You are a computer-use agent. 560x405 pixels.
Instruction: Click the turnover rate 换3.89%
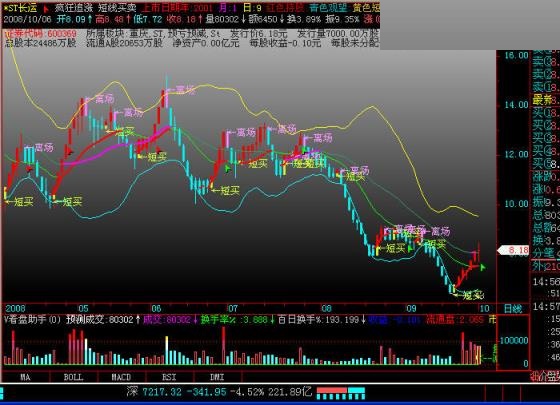coord(304,19)
